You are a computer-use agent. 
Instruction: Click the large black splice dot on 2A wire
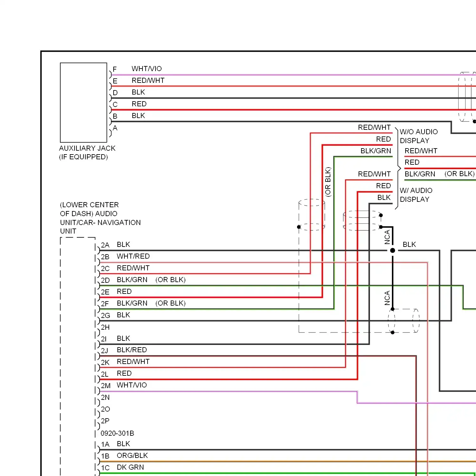393,250
